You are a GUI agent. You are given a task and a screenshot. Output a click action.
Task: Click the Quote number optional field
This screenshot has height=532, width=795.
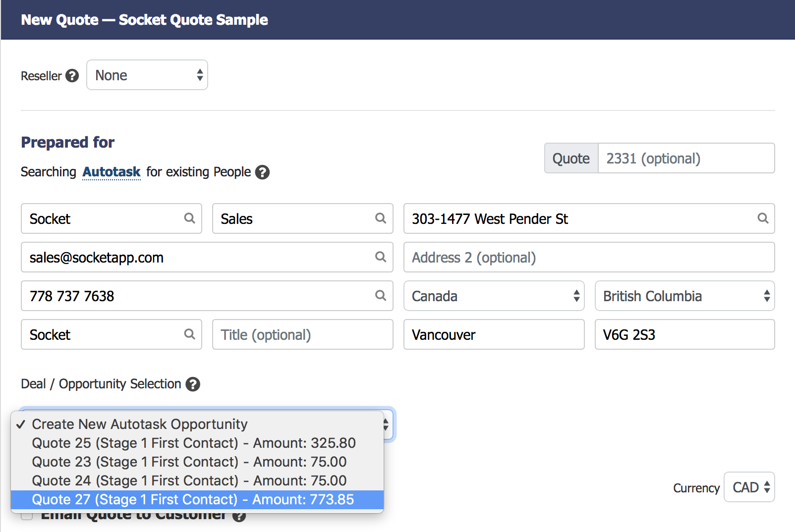tap(686, 158)
